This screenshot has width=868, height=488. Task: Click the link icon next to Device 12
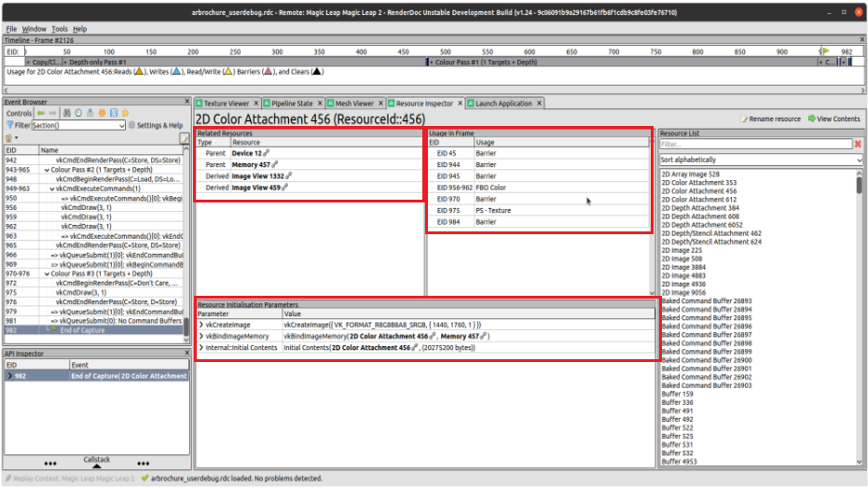click(x=267, y=153)
